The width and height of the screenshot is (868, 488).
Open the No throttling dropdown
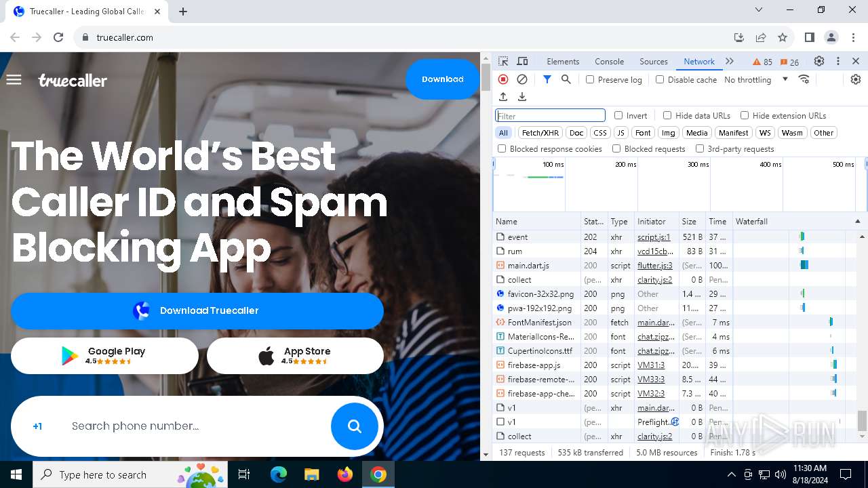pyautogui.click(x=756, y=79)
